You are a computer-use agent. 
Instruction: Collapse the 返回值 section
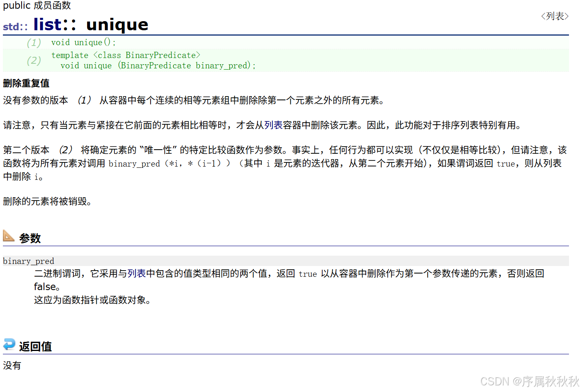click(35, 346)
